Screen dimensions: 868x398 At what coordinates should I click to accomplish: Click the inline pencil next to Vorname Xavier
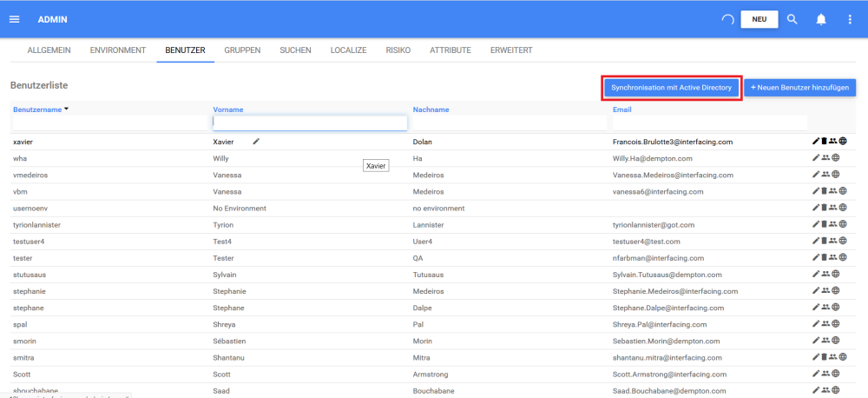[256, 141]
